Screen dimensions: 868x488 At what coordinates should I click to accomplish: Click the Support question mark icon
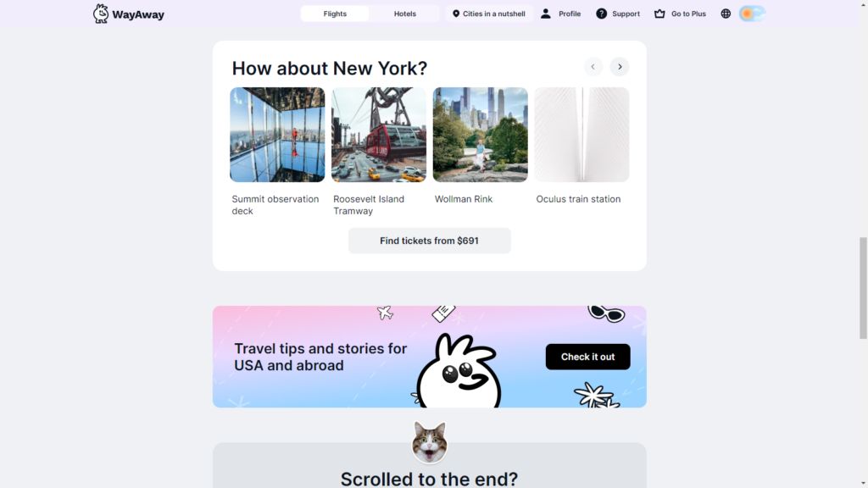coord(601,14)
